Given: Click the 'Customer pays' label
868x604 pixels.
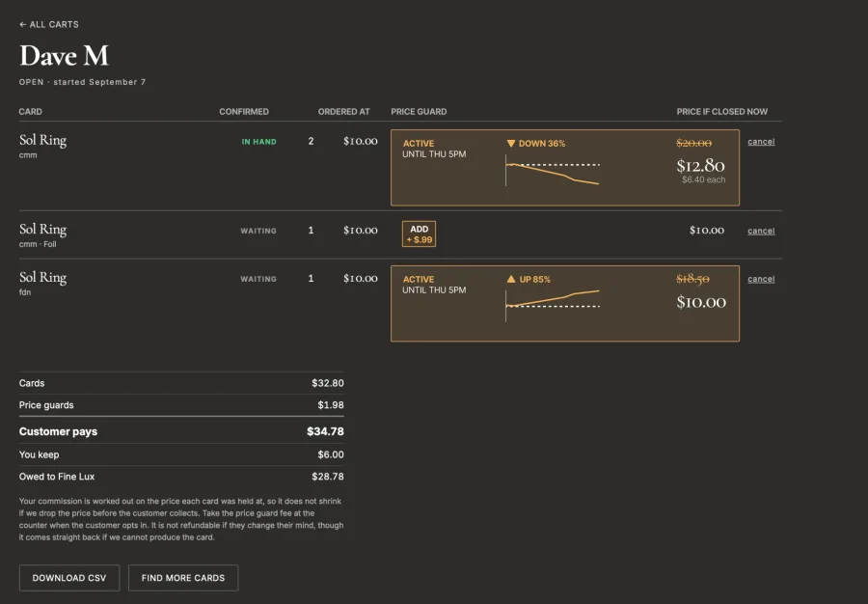Looking at the screenshot, I should coord(58,431).
